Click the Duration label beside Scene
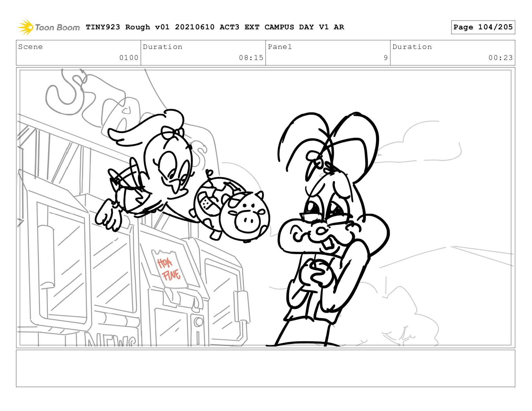Screen dimensions: 532x411 163,47
